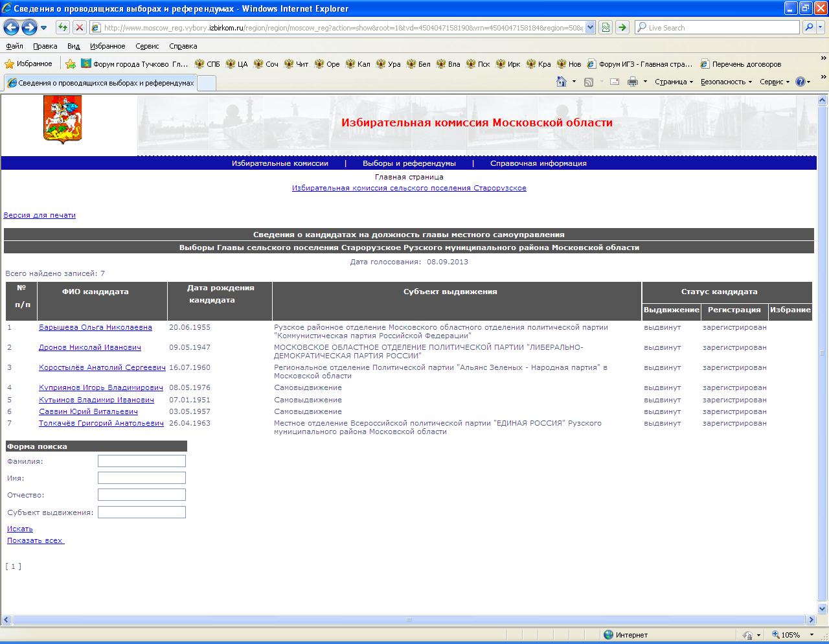Image resolution: width=829 pixels, height=644 pixels.
Task: Open Форум города Тучково favorite
Action: click(134, 63)
